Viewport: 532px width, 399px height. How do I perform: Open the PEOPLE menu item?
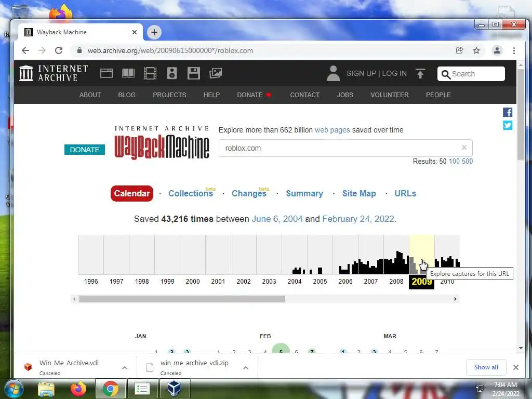point(438,95)
